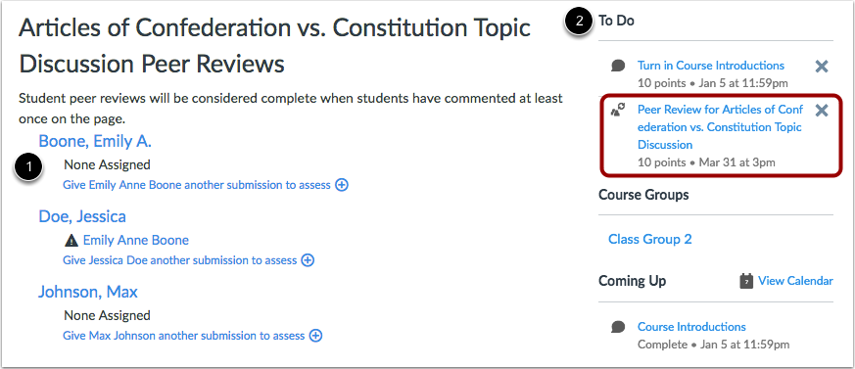This screenshot has width=855, height=369.
Task: Click peer review icon in To Do list
Action: tap(618, 110)
